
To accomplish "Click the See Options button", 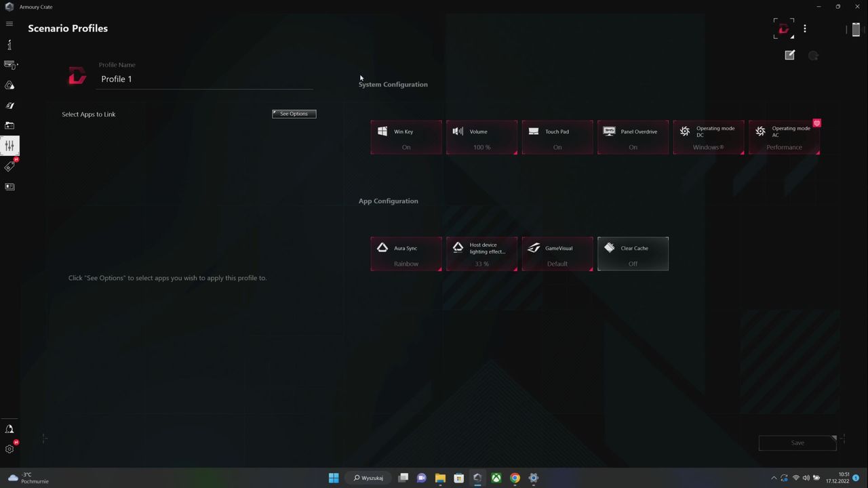I will (294, 114).
